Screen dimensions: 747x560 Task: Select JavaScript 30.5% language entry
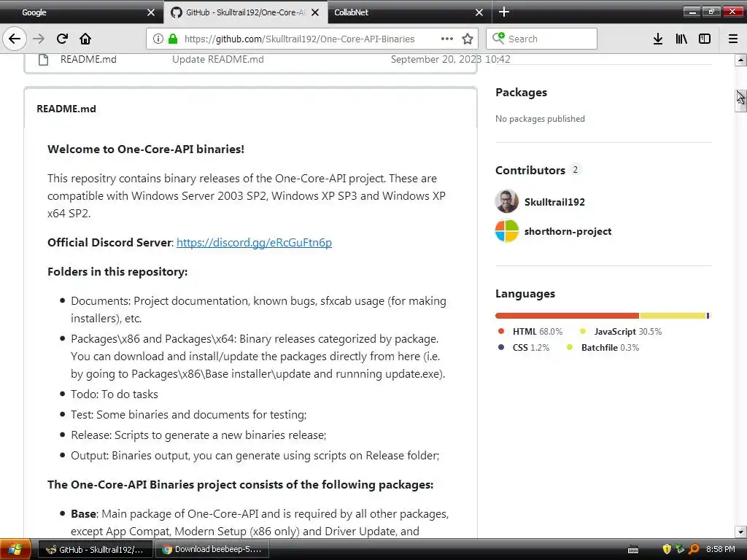(620, 332)
